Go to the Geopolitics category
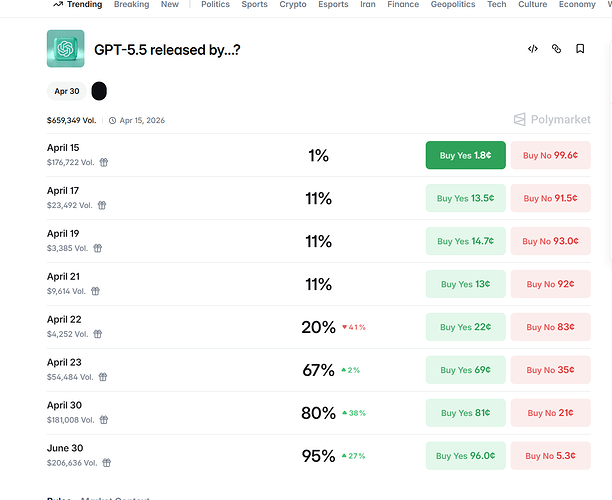This screenshot has height=500, width=612. click(x=453, y=5)
